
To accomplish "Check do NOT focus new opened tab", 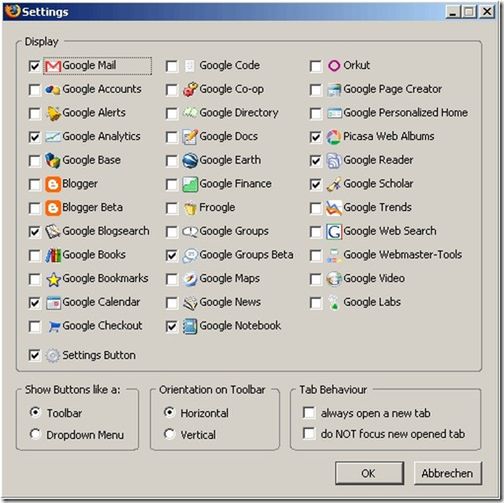I will 309,433.
